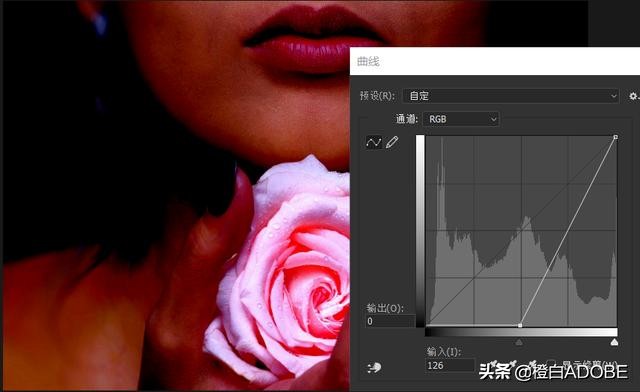Select the pencil draw-curve tool
640x392 pixels.
point(392,143)
